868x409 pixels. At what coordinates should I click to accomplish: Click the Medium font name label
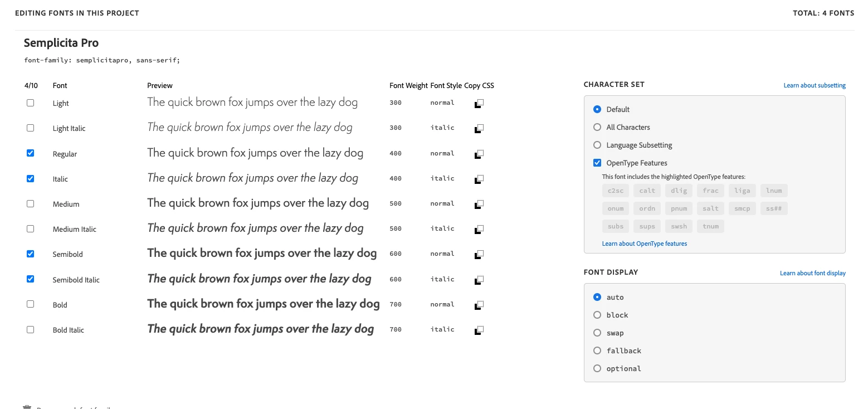pyautogui.click(x=66, y=204)
